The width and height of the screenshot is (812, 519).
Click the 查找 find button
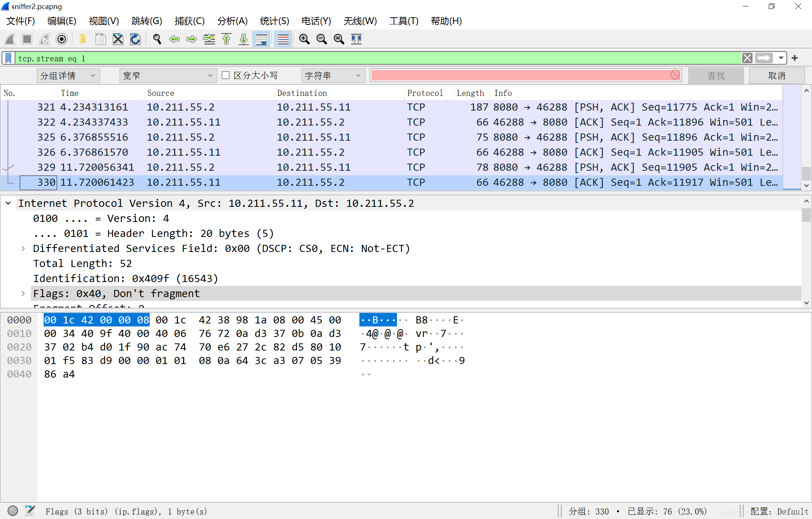click(x=716, y=76)
